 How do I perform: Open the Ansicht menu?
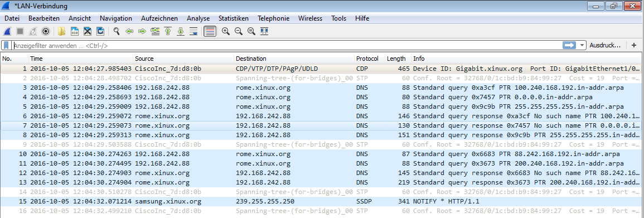[80, 18]
